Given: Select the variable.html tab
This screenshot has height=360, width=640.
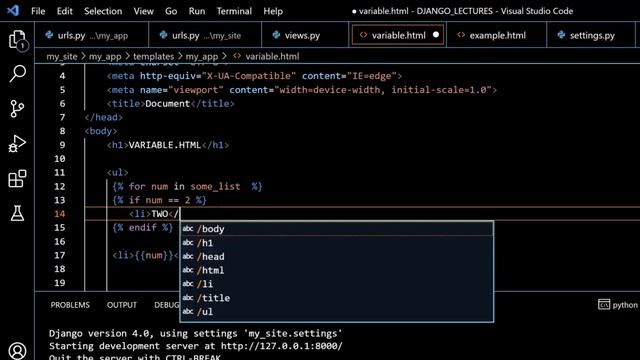Looking at the screenshot, I should pyautogui.click(x=398, y=36).
